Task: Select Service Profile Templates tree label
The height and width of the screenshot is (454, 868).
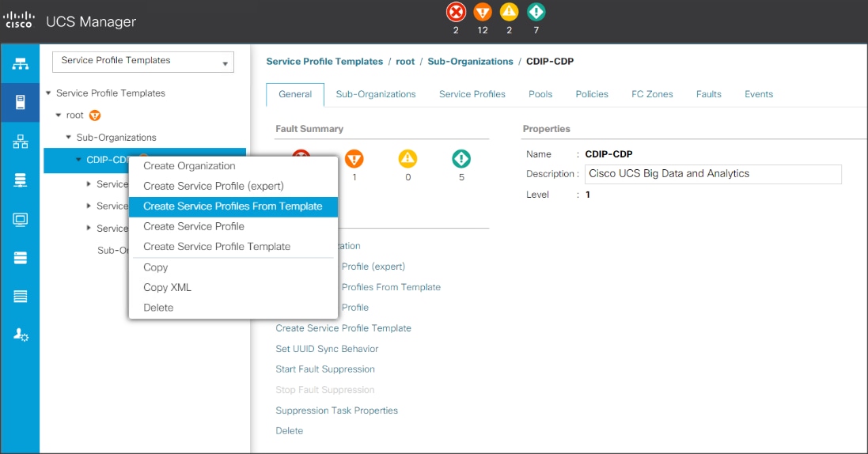Action: pos(111,93)
